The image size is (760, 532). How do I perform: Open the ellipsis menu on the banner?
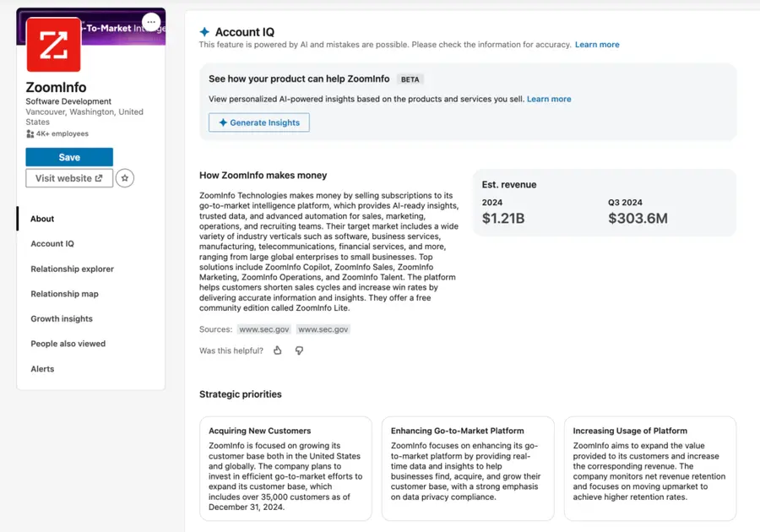point(150,22)
